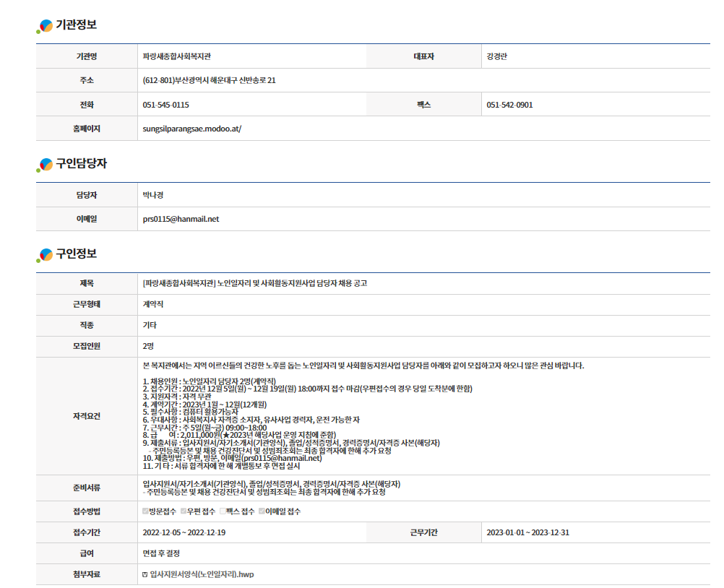Image resolution: width=724 pixels, height=588 pixels.
Task: Click the contact person name 박나경
Action: coord(153,195)
